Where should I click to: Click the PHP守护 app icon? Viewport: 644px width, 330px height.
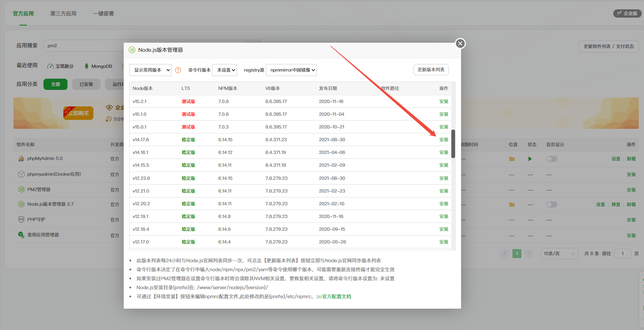tap(21, 220)
